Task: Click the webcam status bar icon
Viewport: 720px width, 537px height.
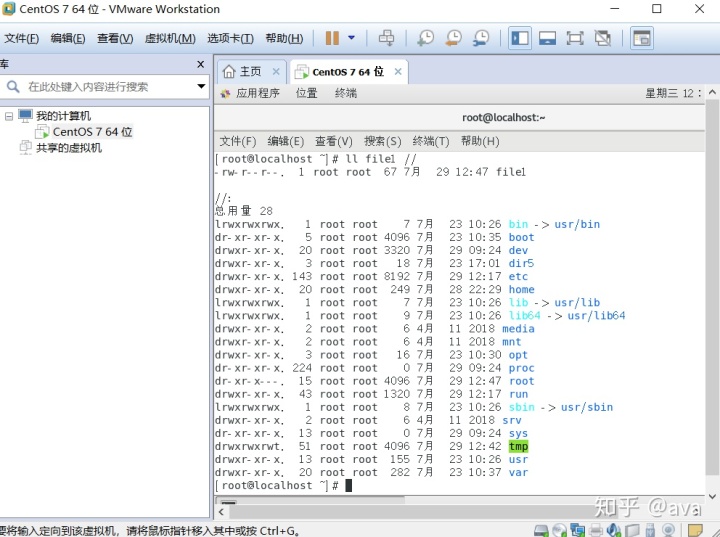Action: (x=669, y=530)
